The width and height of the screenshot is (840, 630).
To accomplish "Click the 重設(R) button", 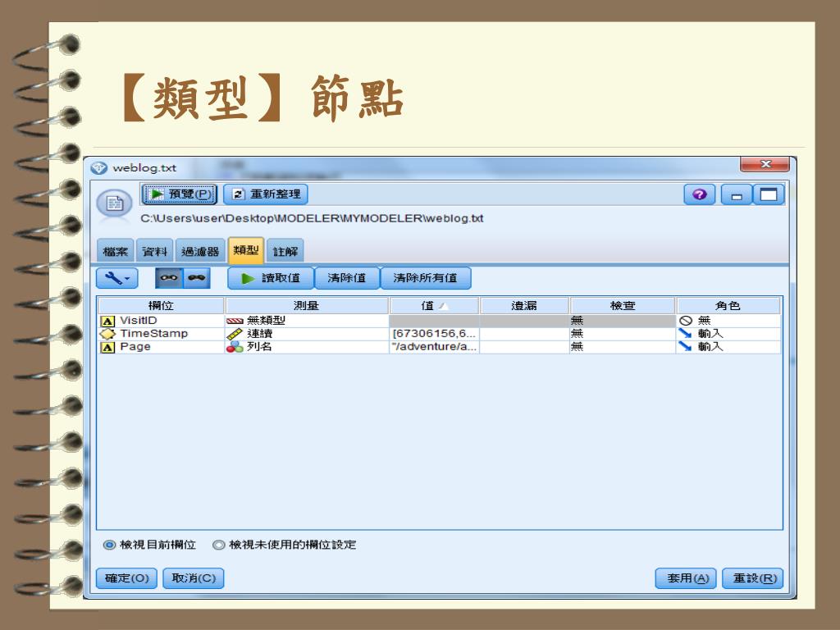I will [x=755, y=578].
